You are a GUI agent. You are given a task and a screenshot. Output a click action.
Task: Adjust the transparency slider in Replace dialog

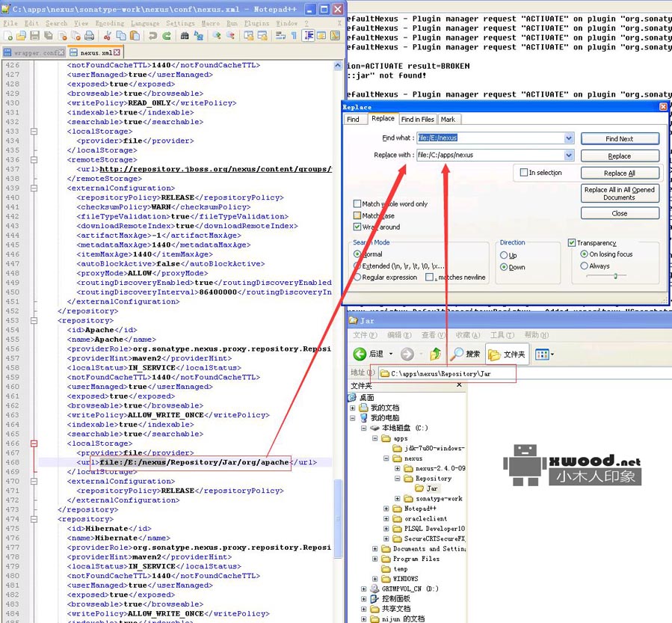click(x=615, y=276)
